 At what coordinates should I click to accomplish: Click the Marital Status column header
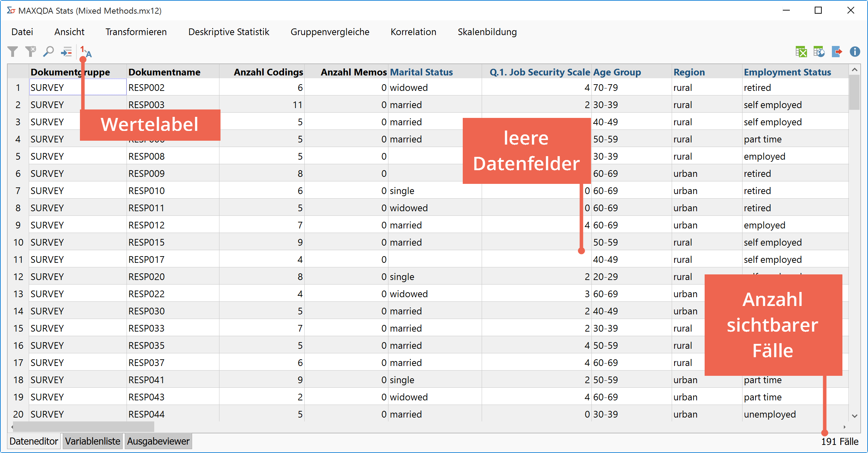pyautogui.click(x=435, y=72)
